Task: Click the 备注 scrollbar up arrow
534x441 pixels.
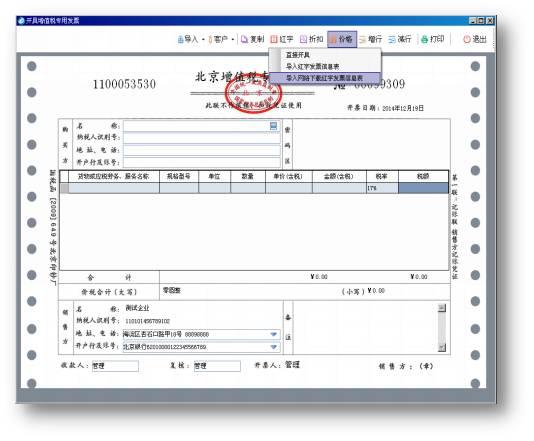Action: (442, 308)
